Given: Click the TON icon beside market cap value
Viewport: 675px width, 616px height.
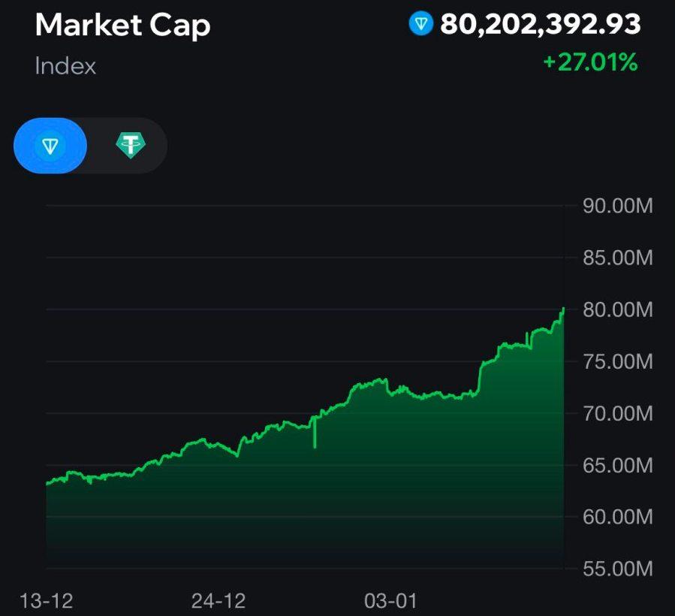Looking at the screenshot, I should tap(421, 24).
